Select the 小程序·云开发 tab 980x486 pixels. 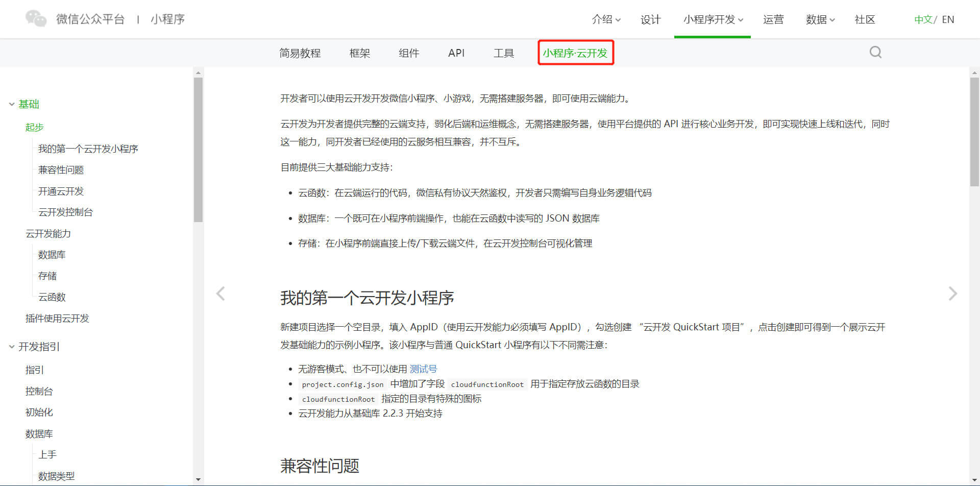pyautogui.click(x=575, y=53)
